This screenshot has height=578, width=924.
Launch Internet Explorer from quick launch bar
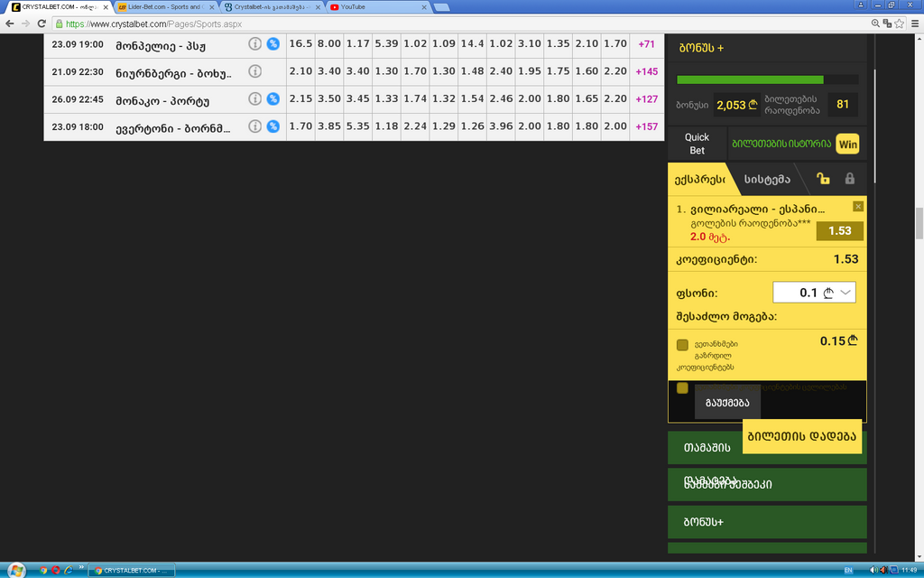pyautogui.click(x=69, y=571)
